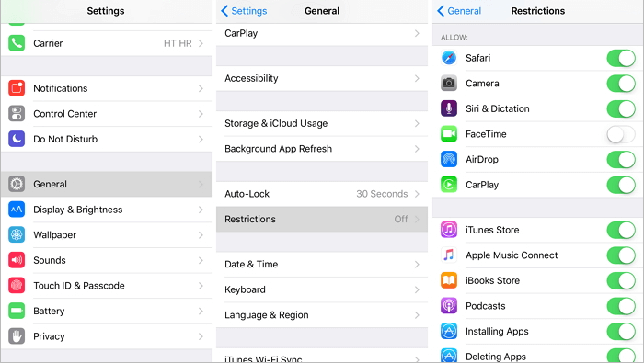Tap the Podcasts icon
The height and width of the screenshot is (363, 644).
tap(449, 306)
